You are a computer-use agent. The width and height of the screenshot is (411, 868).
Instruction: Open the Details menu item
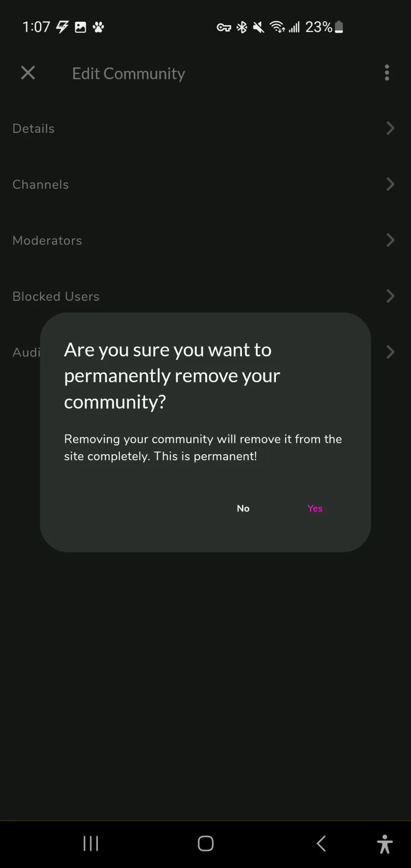[x=34, y=129]
